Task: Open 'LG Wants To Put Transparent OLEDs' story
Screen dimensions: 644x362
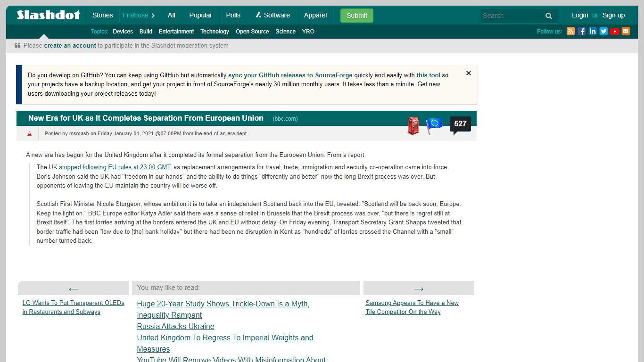Action: [x=74, y=307]
